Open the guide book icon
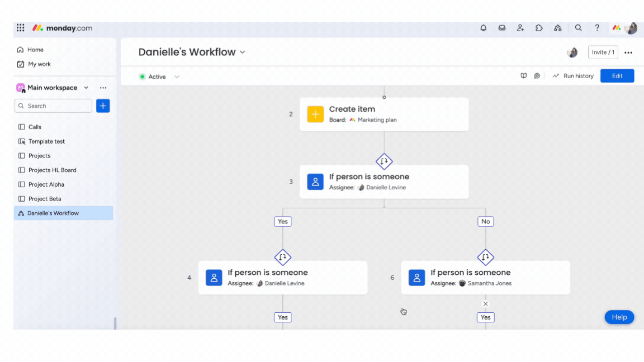Viewport: 644px width, 362px height. [524, 76]
